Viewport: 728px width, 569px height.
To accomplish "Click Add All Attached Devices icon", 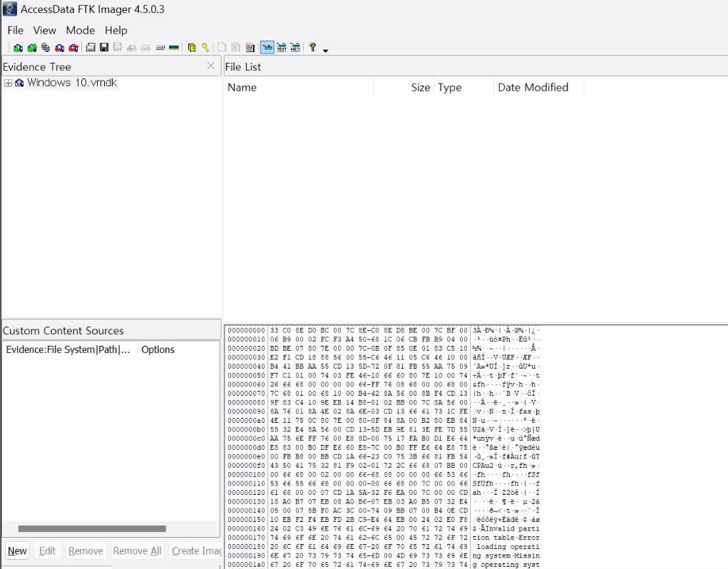I will [x=32, y=47].
